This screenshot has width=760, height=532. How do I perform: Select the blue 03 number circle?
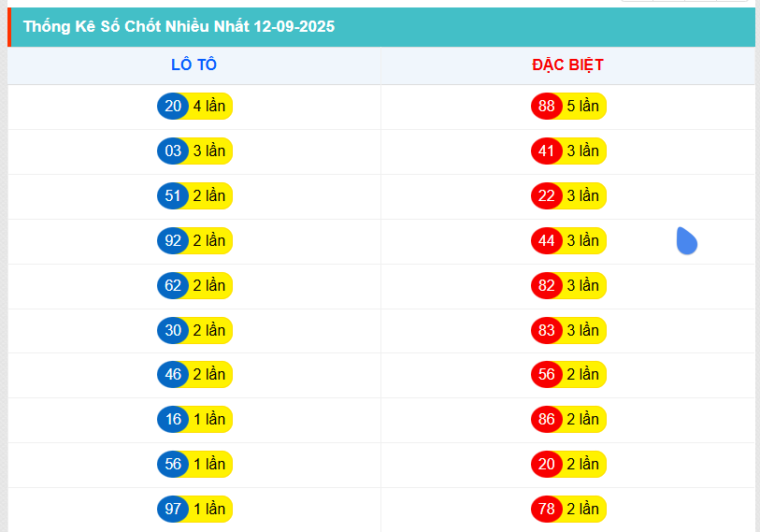tap(173, 151)
